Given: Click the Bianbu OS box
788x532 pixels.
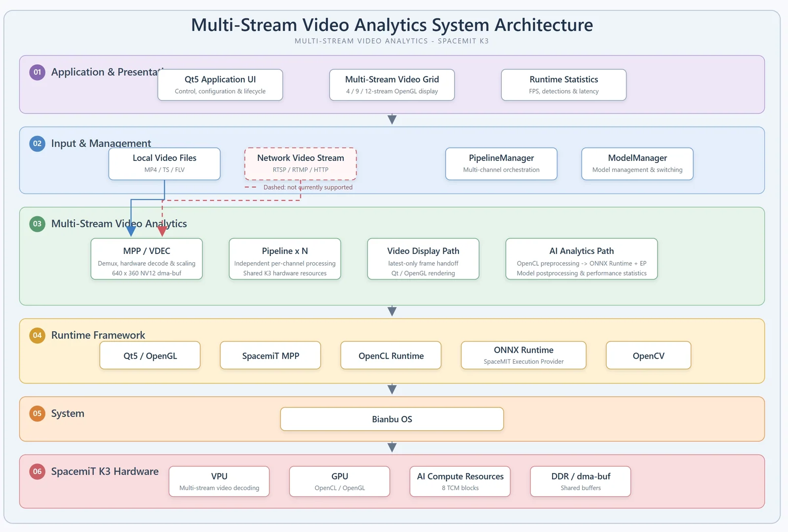Looking at the screenshot, I should click(x=392, y=419).
